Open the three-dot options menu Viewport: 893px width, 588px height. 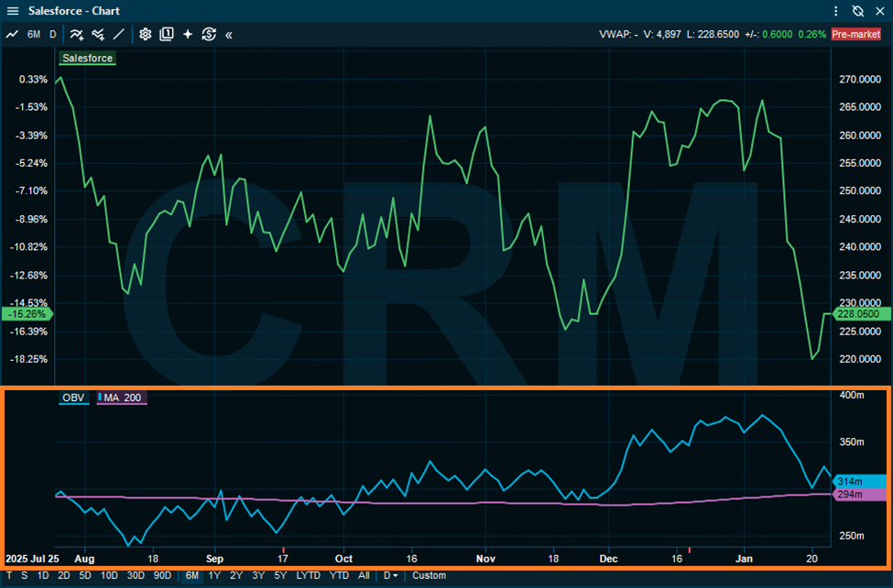tap(835, 11)
